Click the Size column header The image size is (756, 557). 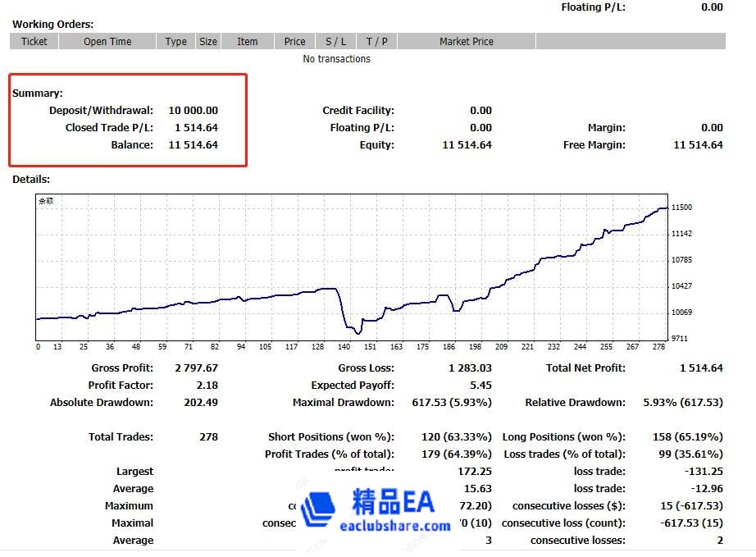208,42
